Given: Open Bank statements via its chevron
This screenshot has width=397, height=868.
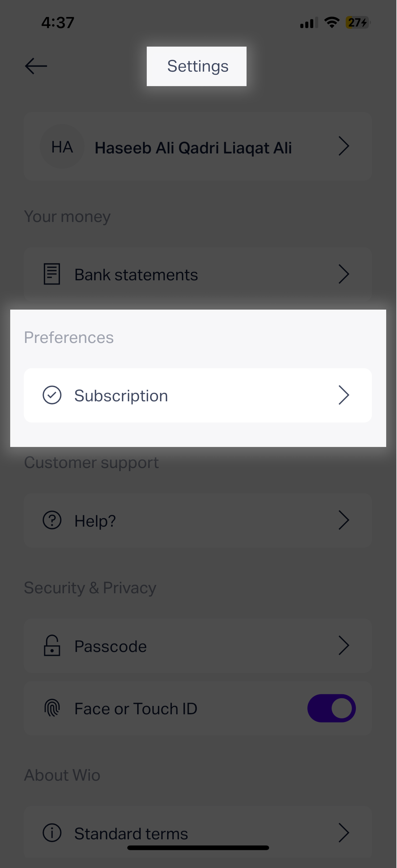Looking at the screenshot, I should tap(343, 274).
